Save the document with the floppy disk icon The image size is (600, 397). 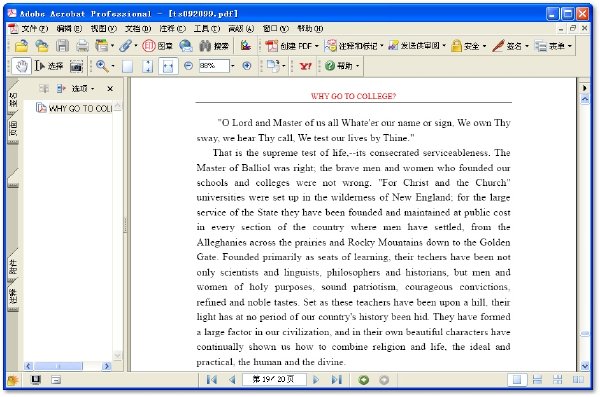click(x=62, y=46)
